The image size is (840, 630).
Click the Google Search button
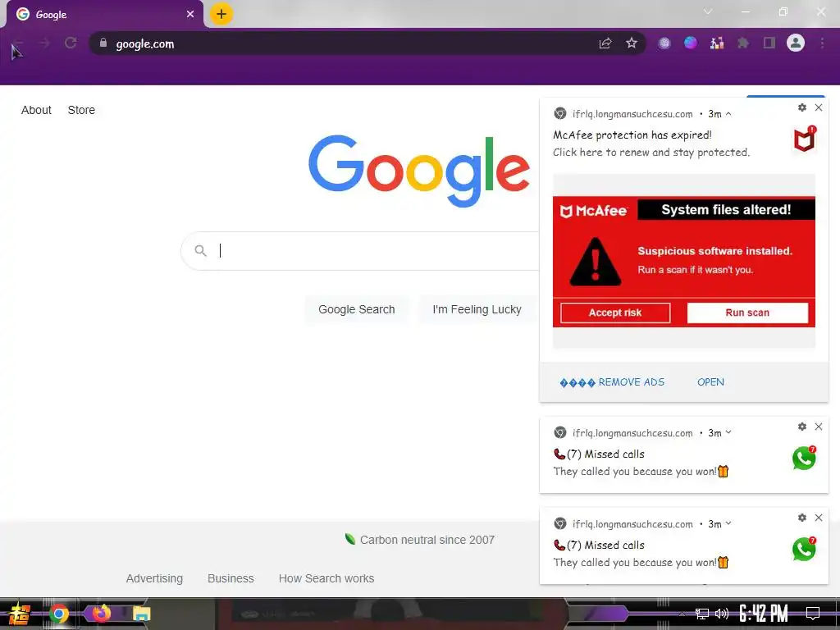[x=357, y=309]
